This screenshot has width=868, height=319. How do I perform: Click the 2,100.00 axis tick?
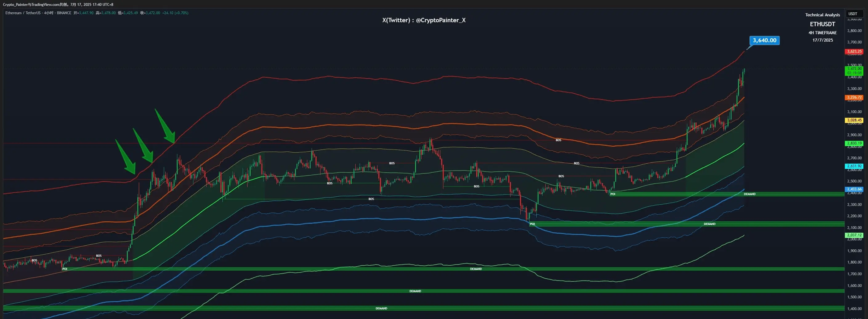(x=854, y=228)
